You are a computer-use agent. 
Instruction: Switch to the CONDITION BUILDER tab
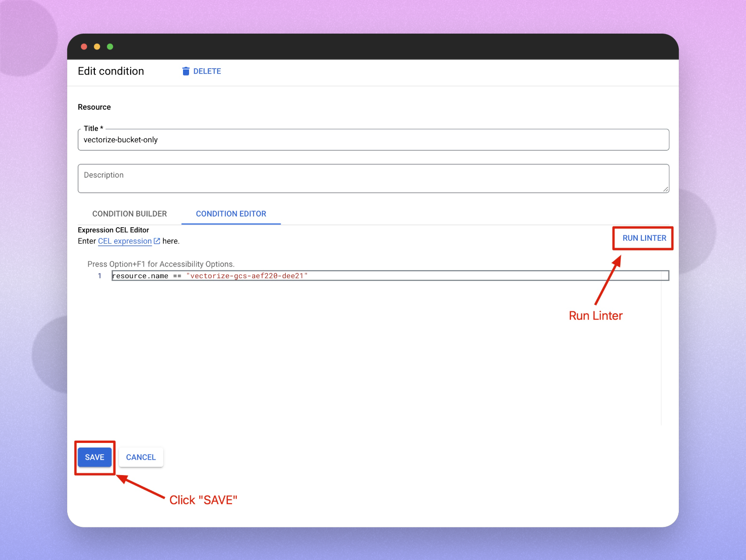pyautogui.click(x=130, y=214)
